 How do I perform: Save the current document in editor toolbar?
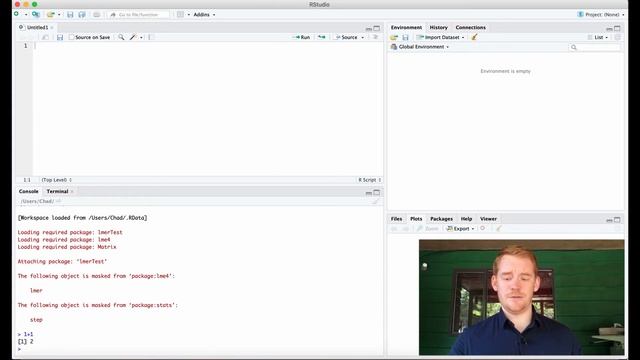(x=60, y=37)
